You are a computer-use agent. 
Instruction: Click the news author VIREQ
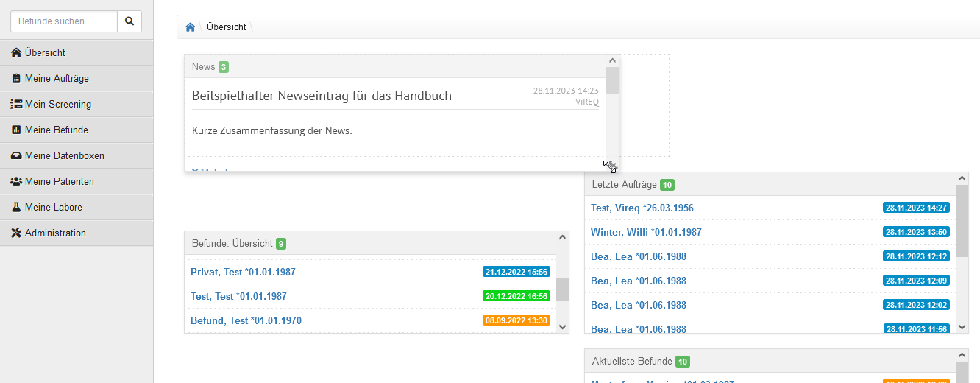[587, 102]
